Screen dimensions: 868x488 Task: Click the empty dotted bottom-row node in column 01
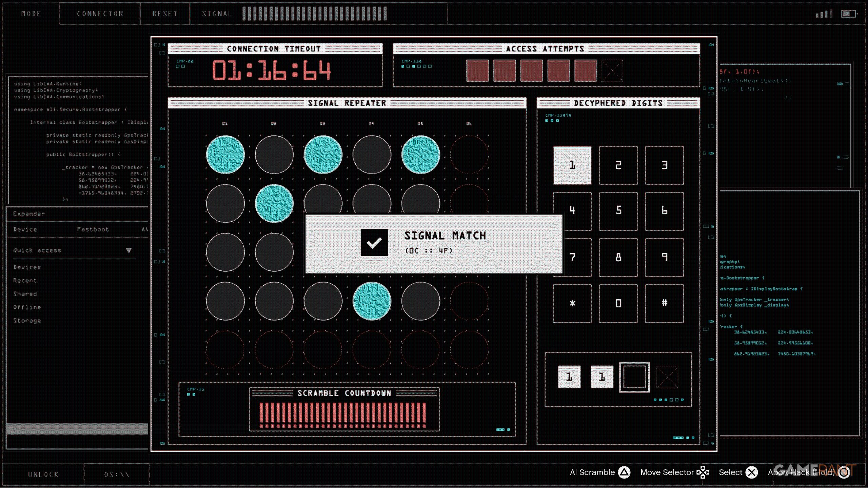coord(225,350)
